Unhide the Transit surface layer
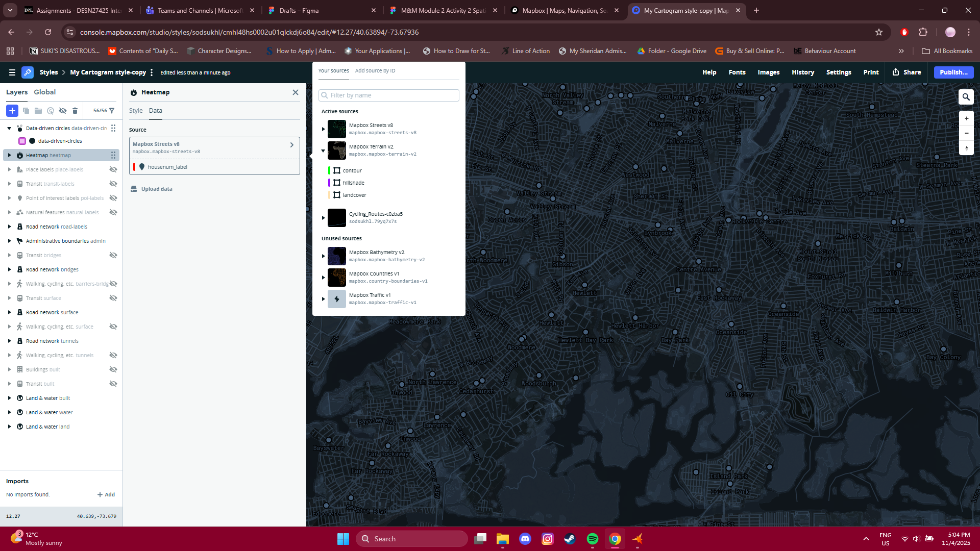Viewport: 980px width, 551px height. [113, 298]
